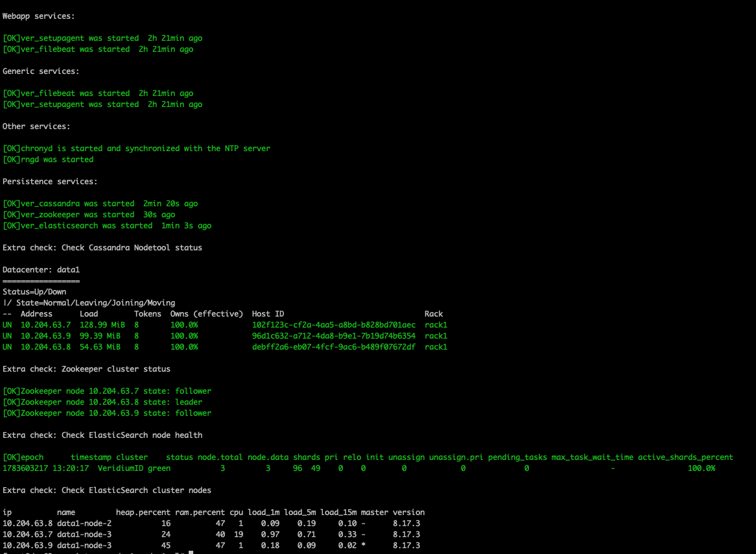Image resolution: width=756 pixels, height=554 pixels.
Task: Click the heap percent value 45
Action: [166, 546]
